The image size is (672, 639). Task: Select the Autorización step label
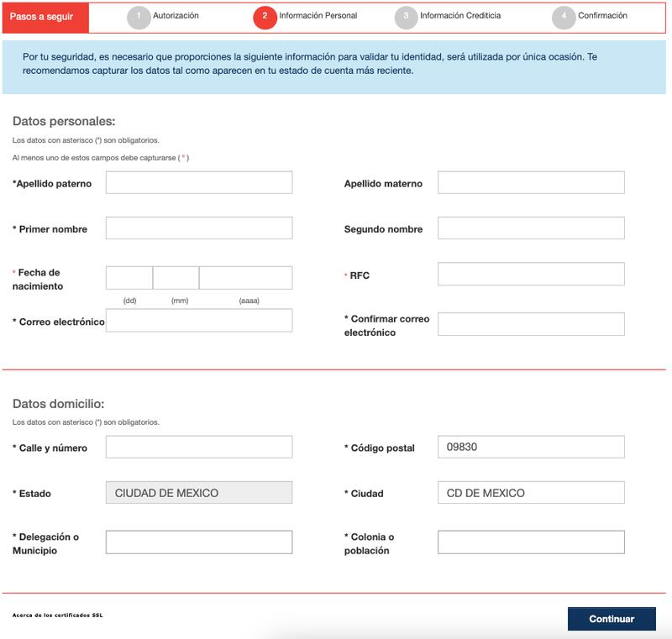pos(176,16)
